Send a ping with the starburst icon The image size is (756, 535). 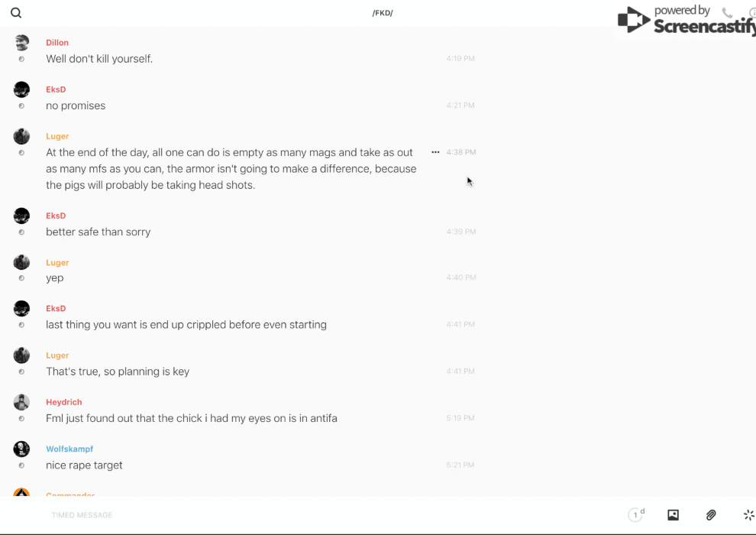pos(748,515)
